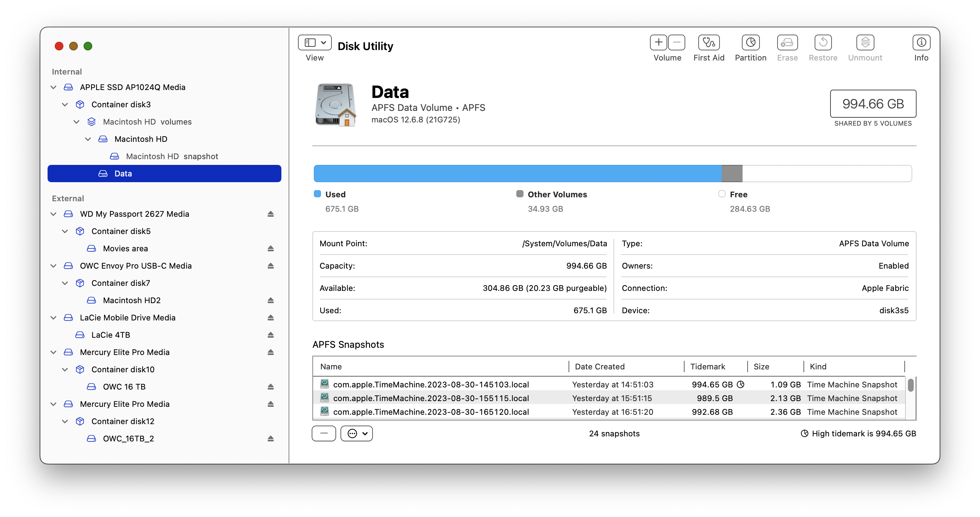980x517 pixels.
Task: Open the Partition tool
Action: 750,42
